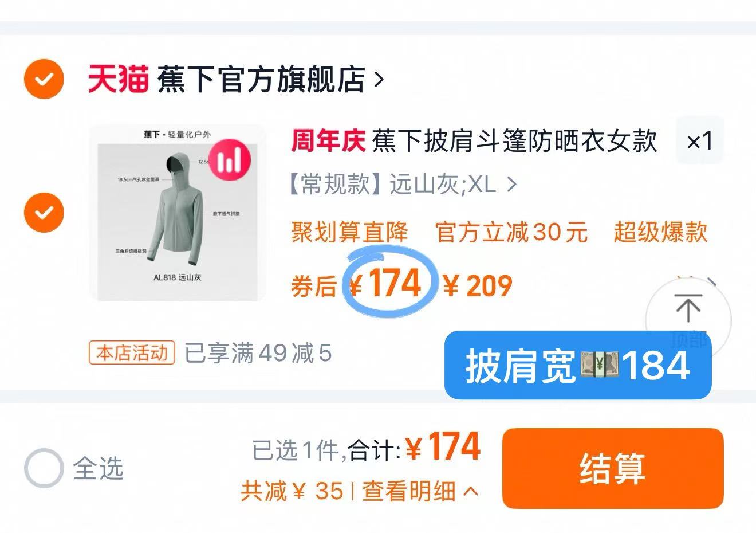Expand 查看明细 discount details
Viewport: 756px width, 533px height.
point(420,491)
